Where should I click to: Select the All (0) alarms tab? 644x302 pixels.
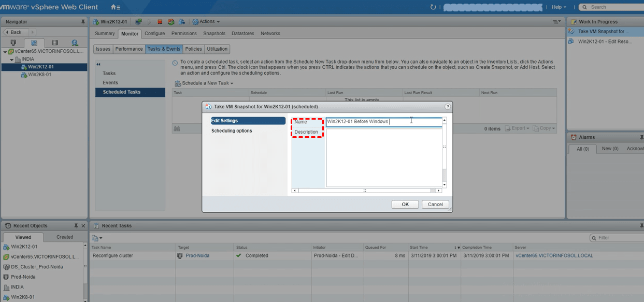point(582,149)
